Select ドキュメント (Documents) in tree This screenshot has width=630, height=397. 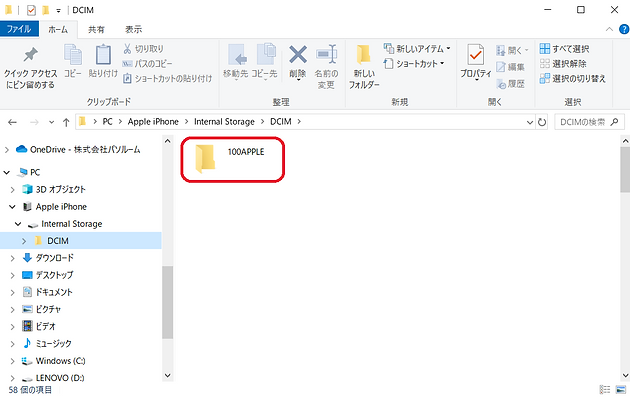47,292
